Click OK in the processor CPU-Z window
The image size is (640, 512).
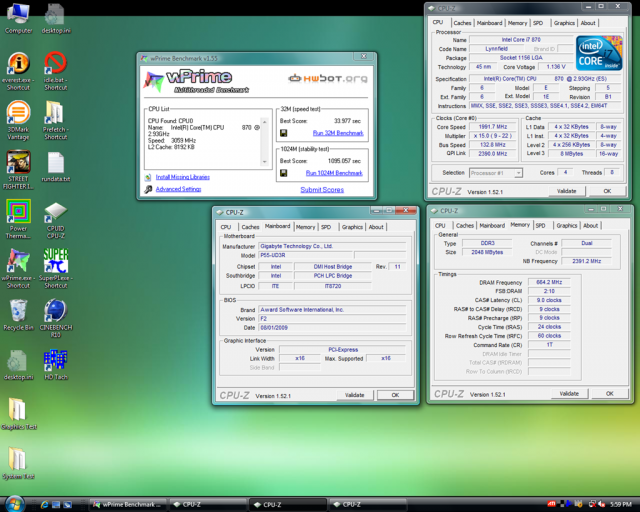tap(607, 191)
